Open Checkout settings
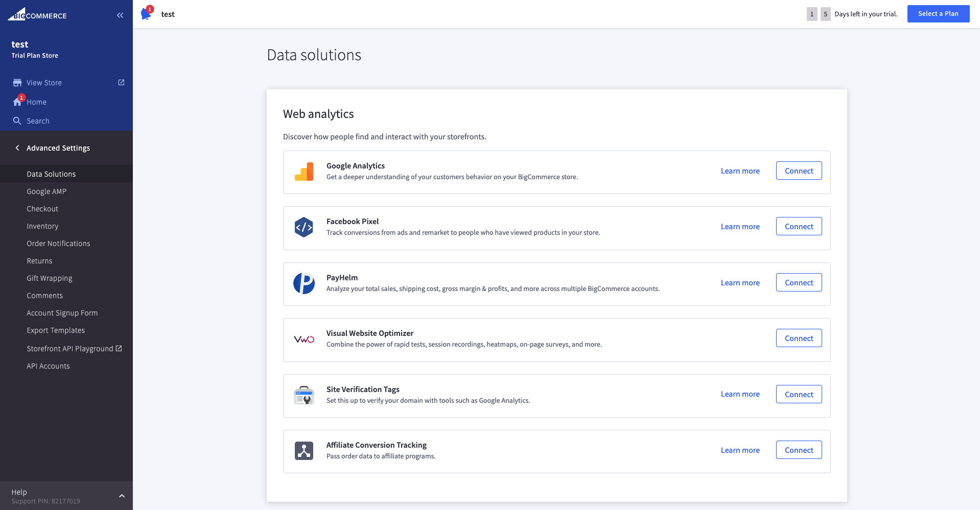The height and width of the screenshot is (510, 980). [x=42, y=209]
